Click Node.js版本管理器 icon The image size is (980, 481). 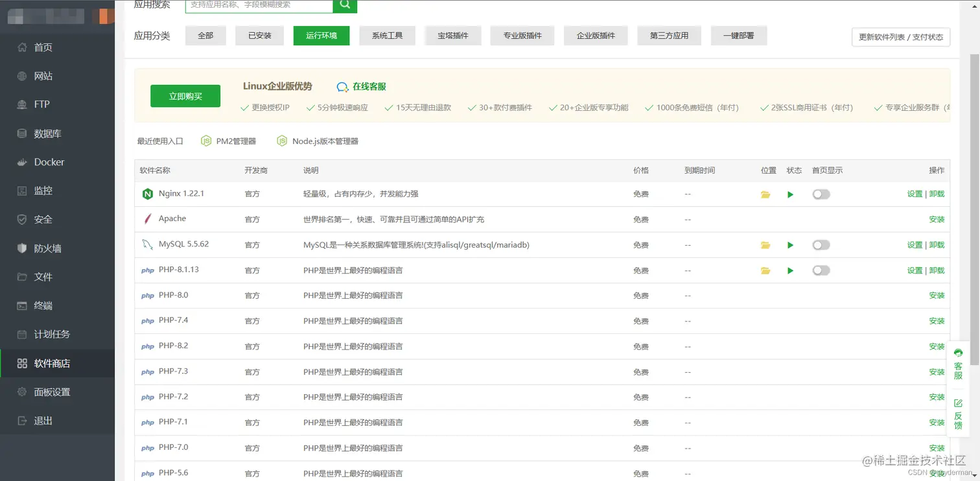pyautogui.click(x=282, y=141)
